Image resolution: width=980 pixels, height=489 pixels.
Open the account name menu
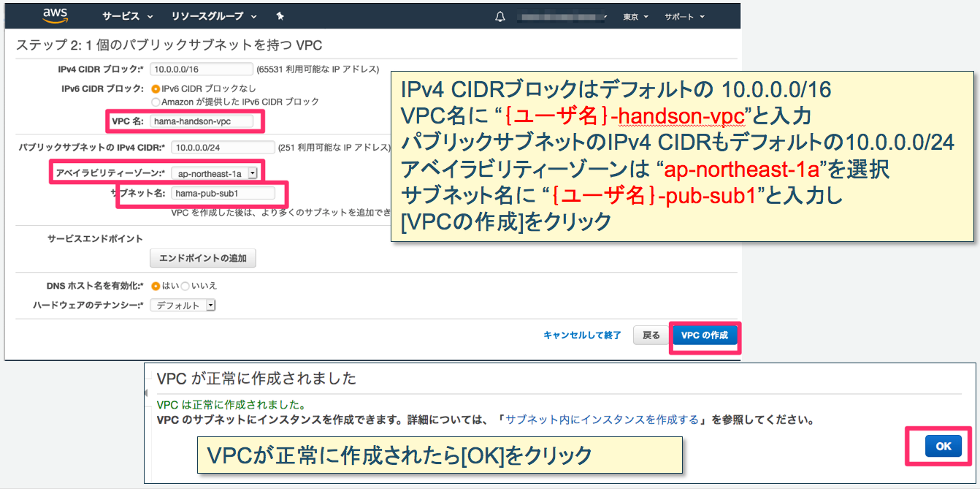564,16
